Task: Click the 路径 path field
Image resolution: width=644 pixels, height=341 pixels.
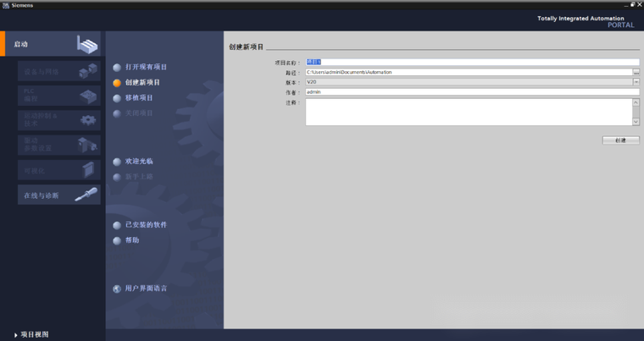Action: 469,72
